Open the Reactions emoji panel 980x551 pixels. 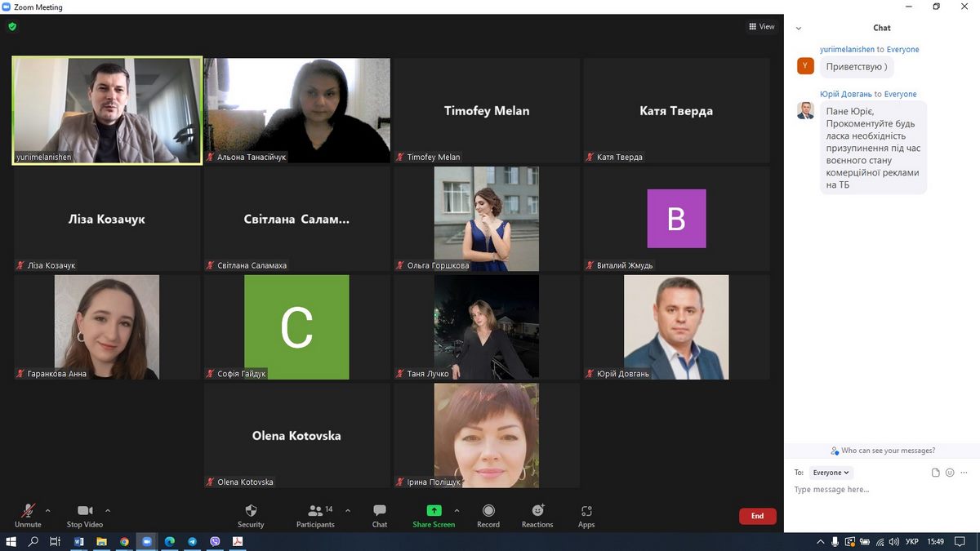pyautogui.click(x=537, y=511)
